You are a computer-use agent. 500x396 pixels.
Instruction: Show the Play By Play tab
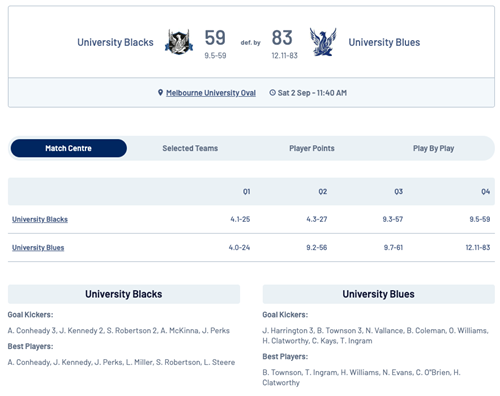point(433,148)
